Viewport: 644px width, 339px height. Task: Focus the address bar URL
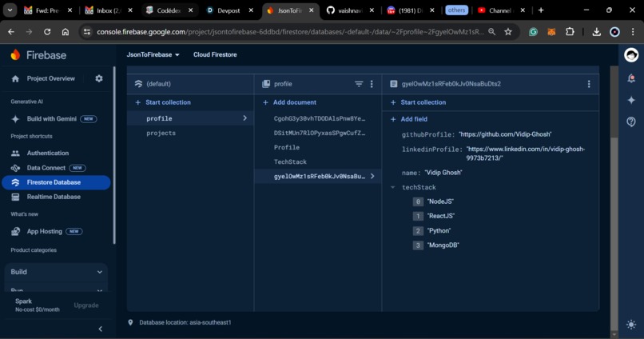point(290,32)
